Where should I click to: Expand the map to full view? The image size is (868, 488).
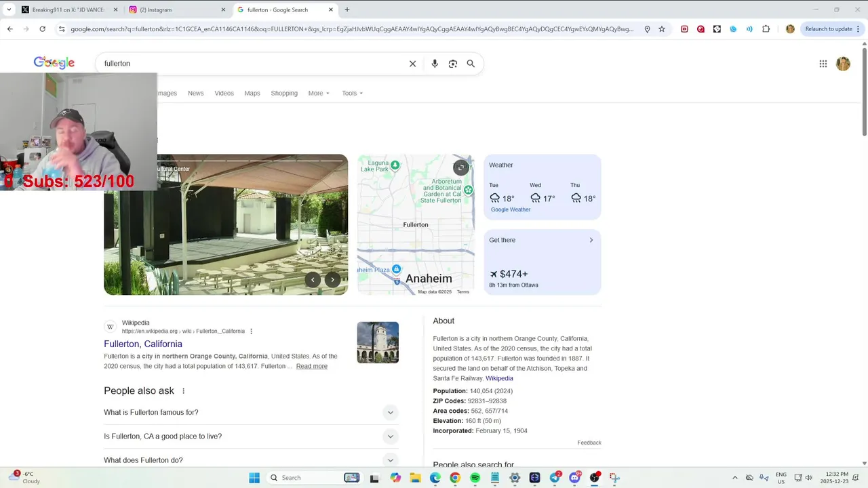[461, 167]
